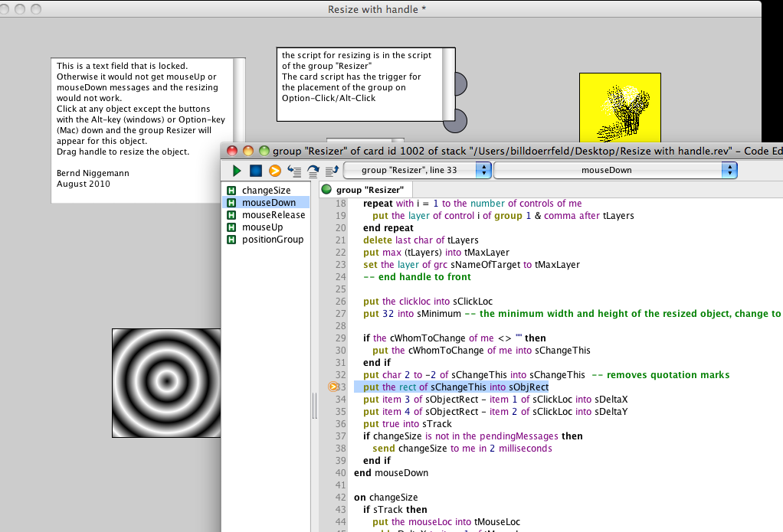Image resolution: width=783 pixels, height=532 pixels.
Task: Click the gutter at line 37 to set breakpoint
Action: coord(333,436)
